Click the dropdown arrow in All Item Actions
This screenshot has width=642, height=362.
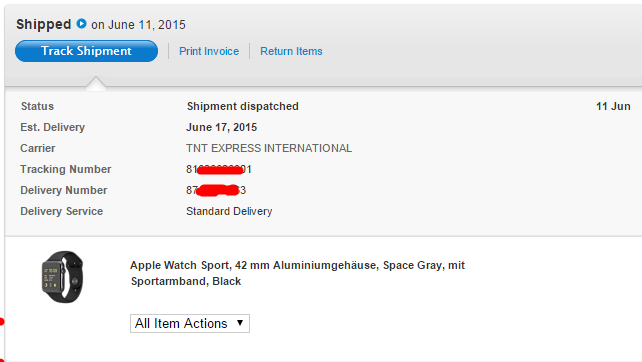[x=240, y=323]
